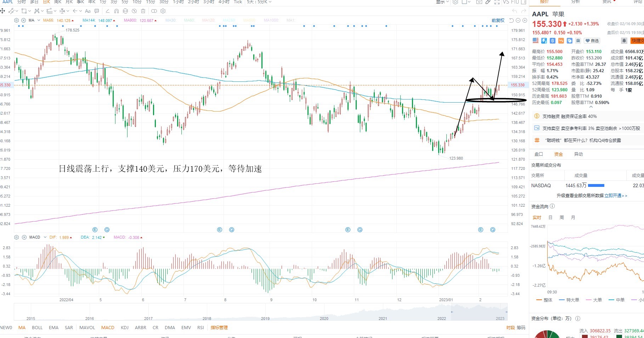Click the 前复权 price adjustment button

tap(498, 21)
